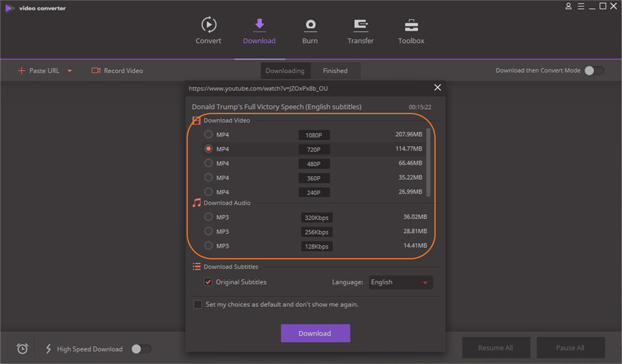
Task: Open the Burn disc section
Action: pyautogui.click(x=310, y=31)
